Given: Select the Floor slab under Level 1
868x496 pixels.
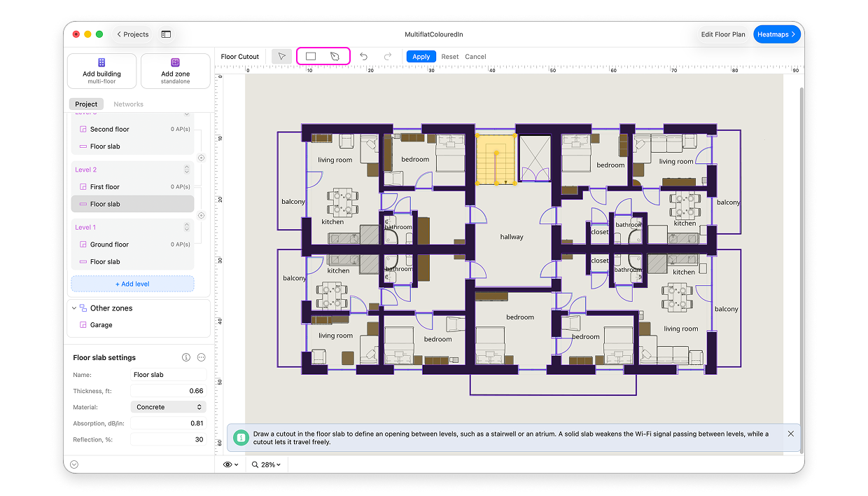Looking at the screenshot, I should click(132, 262).
